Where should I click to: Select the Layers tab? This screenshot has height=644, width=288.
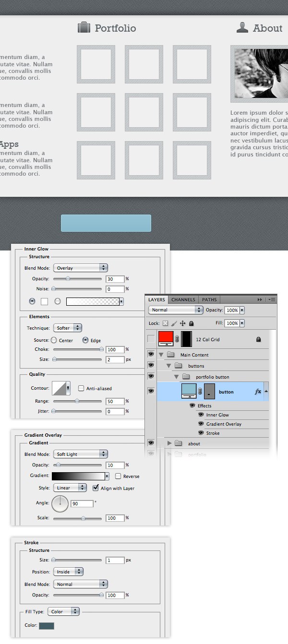click(156, 299)
